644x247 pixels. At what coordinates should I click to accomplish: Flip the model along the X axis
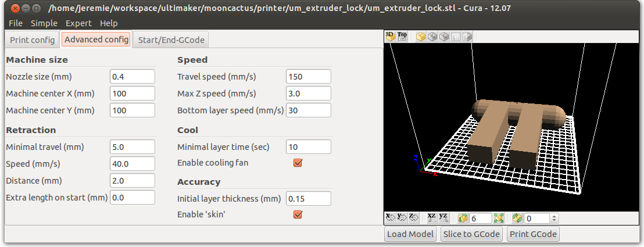click(x=390, y=218)
